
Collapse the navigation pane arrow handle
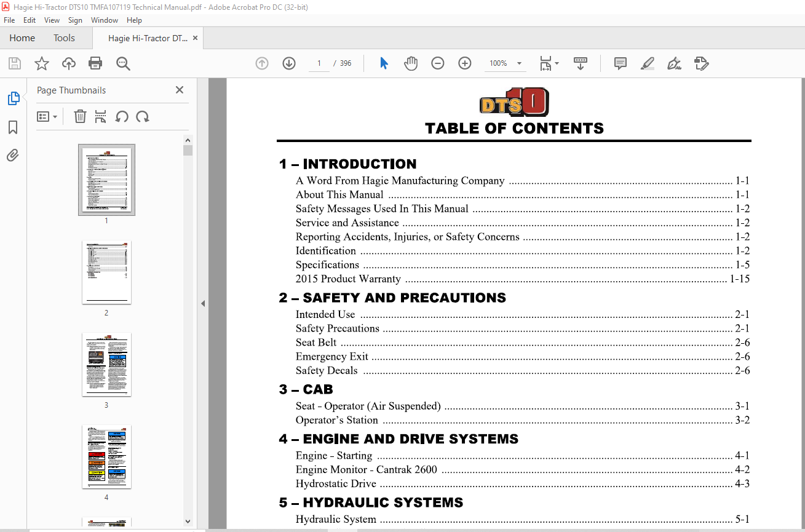203,303
